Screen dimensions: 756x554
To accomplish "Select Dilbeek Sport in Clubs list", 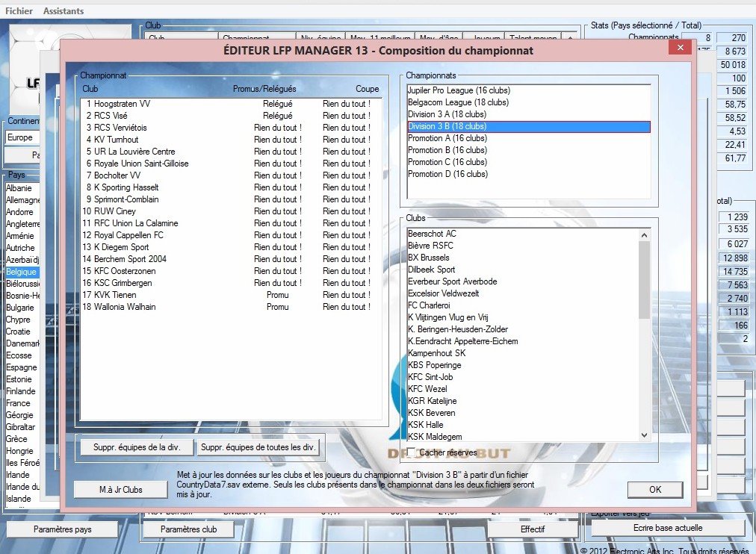I will [523, 270].
